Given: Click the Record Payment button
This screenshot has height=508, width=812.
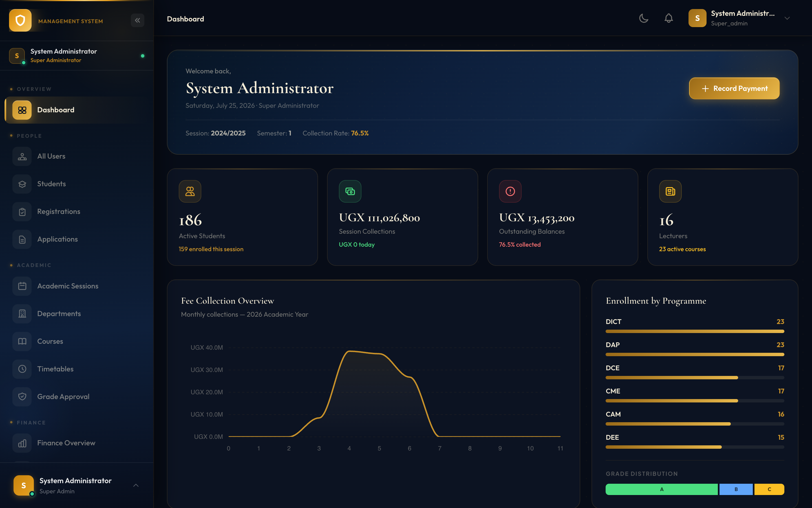Looking at the screenshot, I should pos(734,88).
